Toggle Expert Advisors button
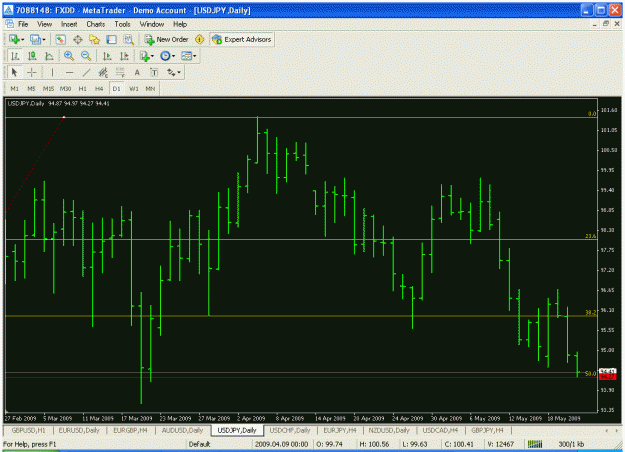The width and height of the screenshot is (625, 452). tap(242, 39)
